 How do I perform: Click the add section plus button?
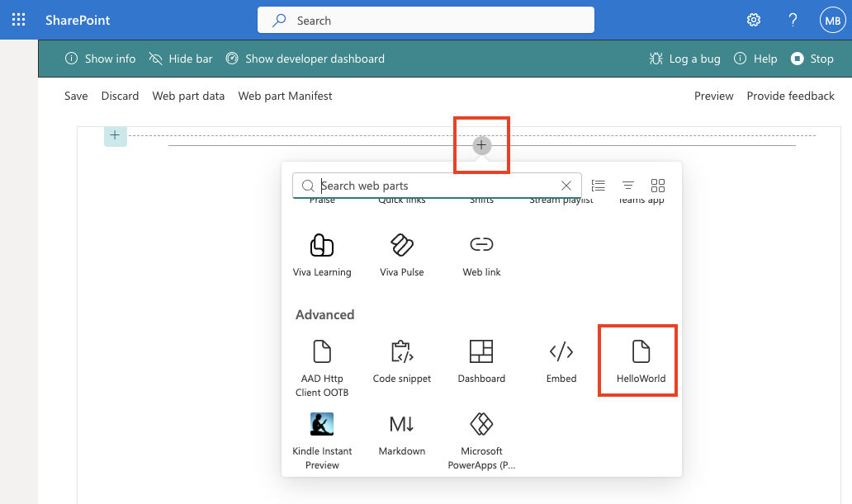coord(116,135)
